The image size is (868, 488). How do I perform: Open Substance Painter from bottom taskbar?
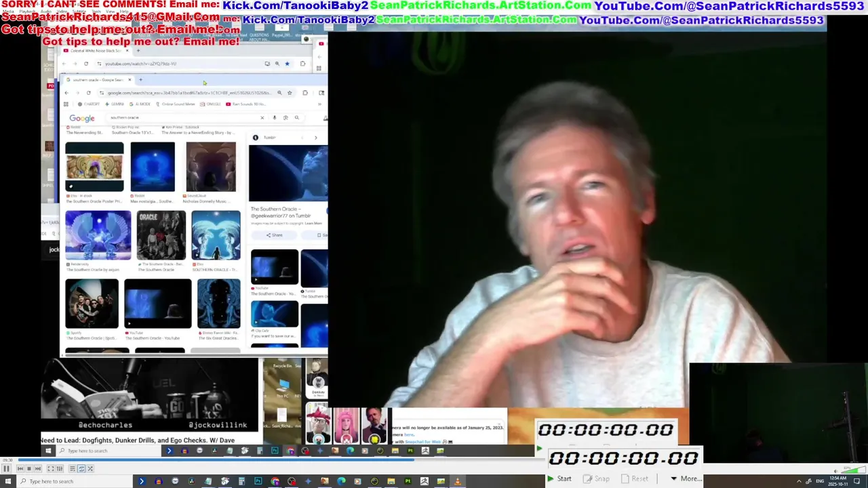point(408,481)
